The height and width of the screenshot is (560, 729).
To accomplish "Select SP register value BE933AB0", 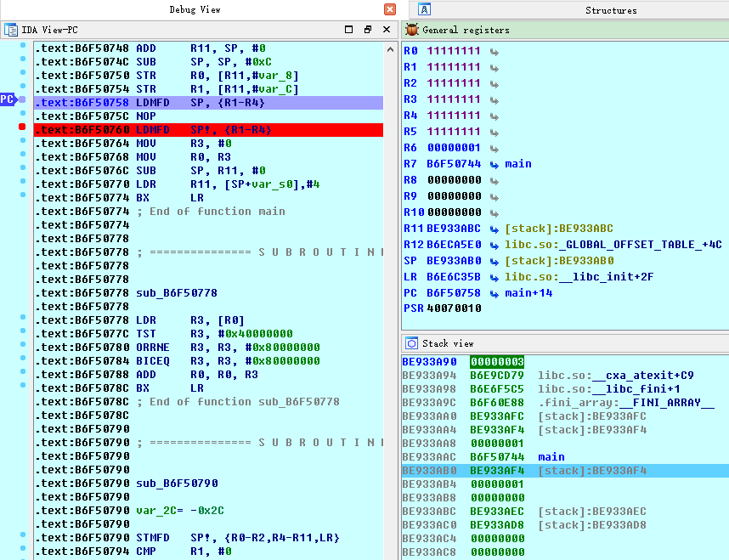I will coord(454,261).
